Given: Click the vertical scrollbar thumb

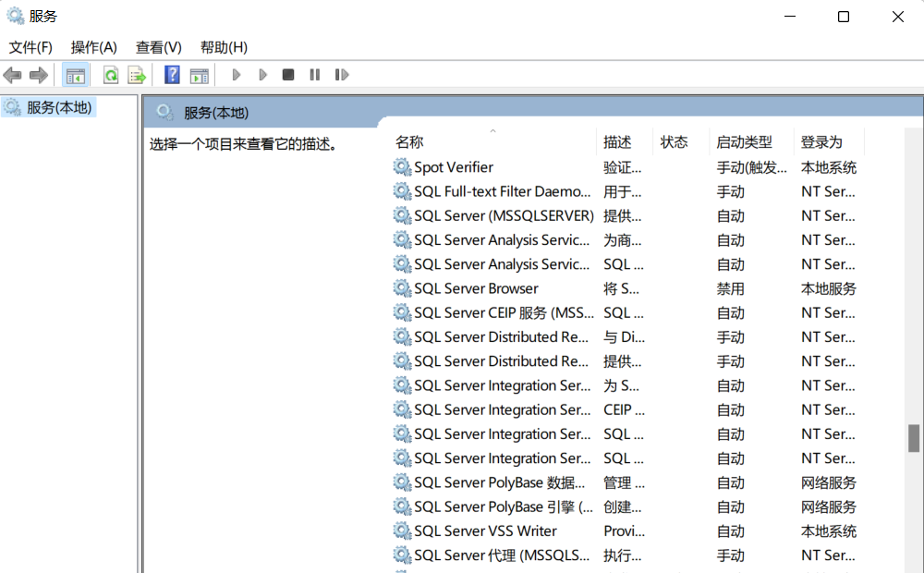Looking at the screenshot, I should (x=914, y=438).
